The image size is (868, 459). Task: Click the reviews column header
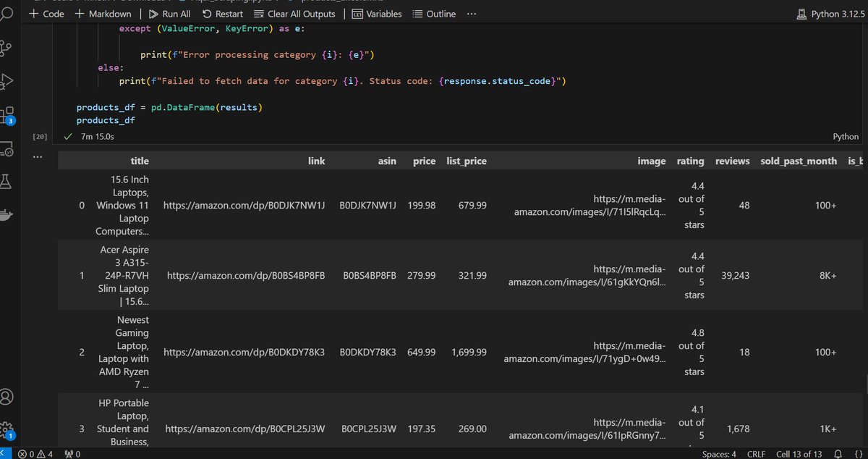coord(732,161)
